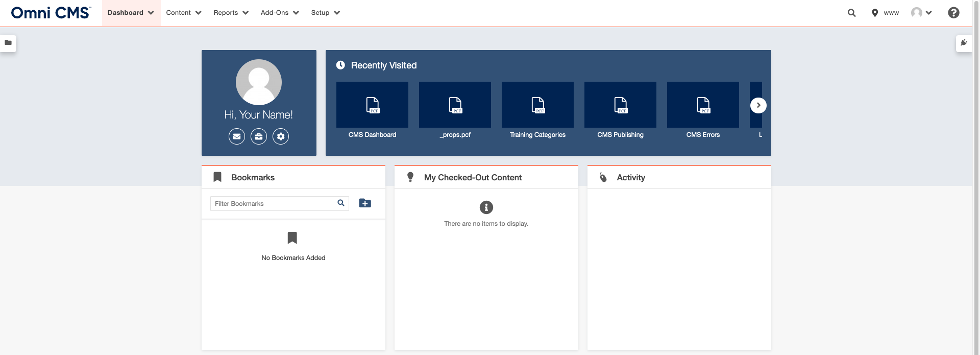Expand the Dashboard menu
This screenshot has height=355, width=980.
(x=131, y=13)
